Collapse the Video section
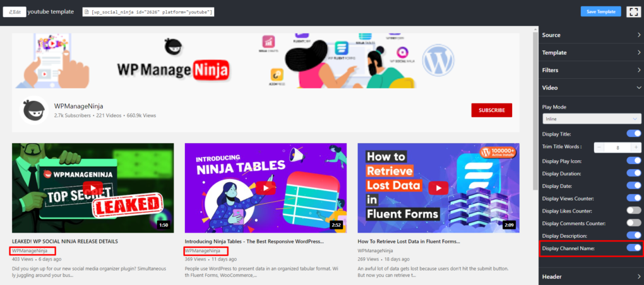644x285 pixels. pos(591,88)
